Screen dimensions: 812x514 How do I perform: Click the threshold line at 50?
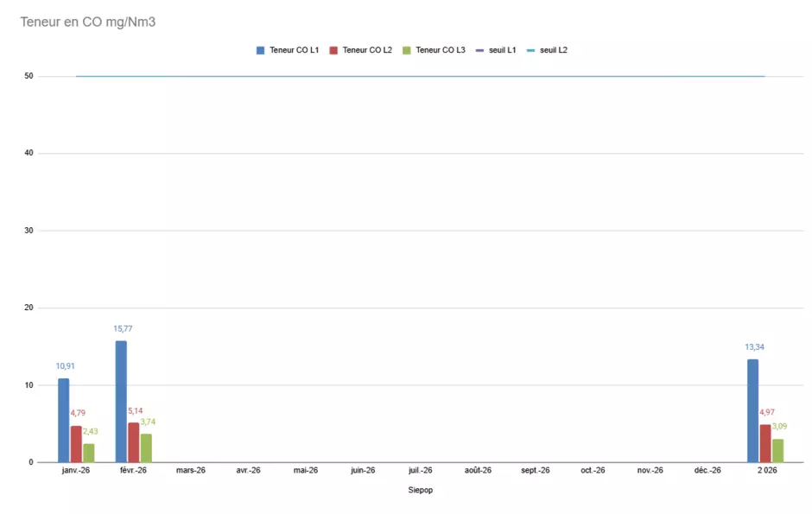point(420,76)
